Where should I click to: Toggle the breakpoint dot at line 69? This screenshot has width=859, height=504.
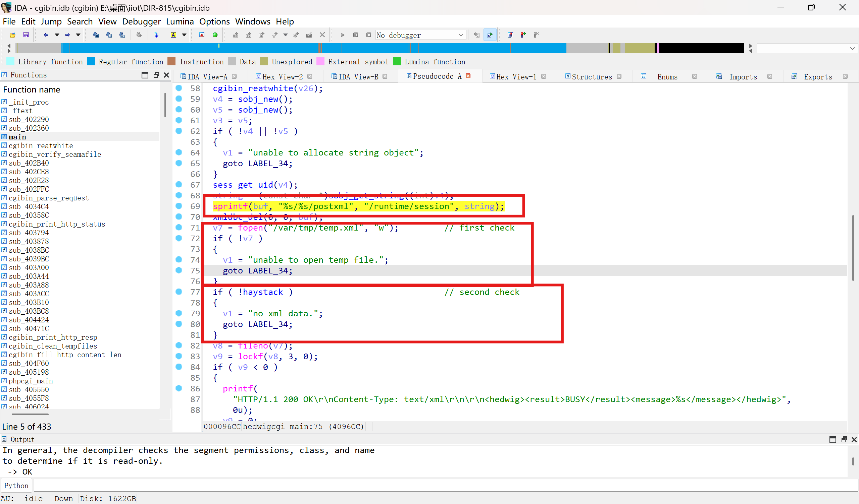(179, 206)
